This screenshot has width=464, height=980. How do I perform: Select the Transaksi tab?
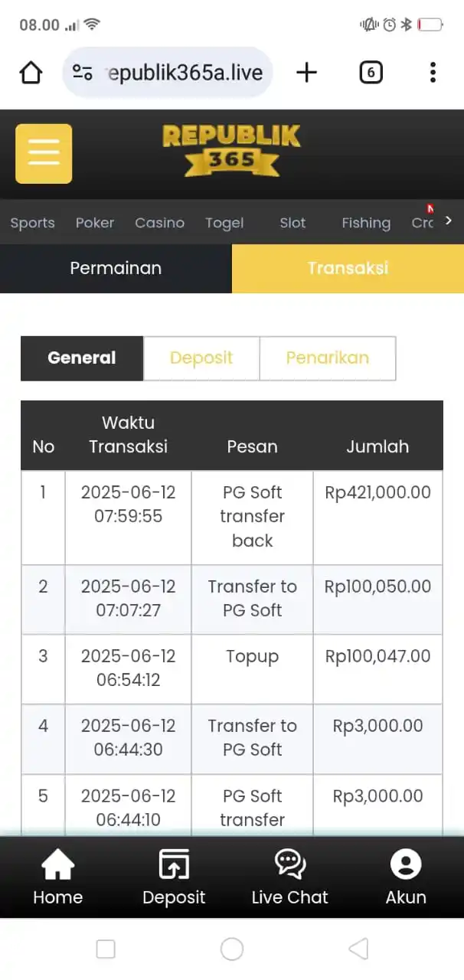click(348, 268)
